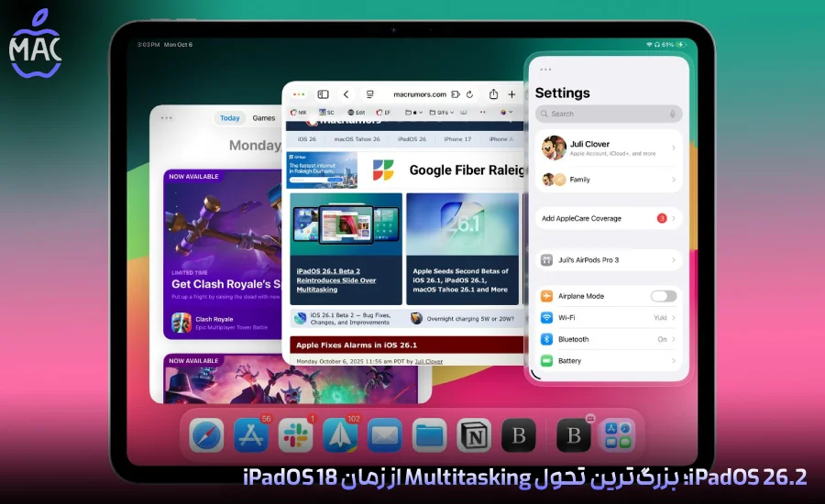The width and height of the screenshot is (825, 504).
Task: Open Juli's AirPods Pro 3 chevron
Action: pyautogui.click(x=674, y=260)
